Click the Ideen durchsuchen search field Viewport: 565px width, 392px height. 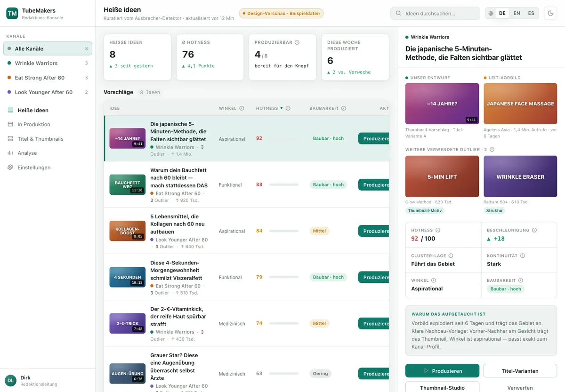(435, 14)
